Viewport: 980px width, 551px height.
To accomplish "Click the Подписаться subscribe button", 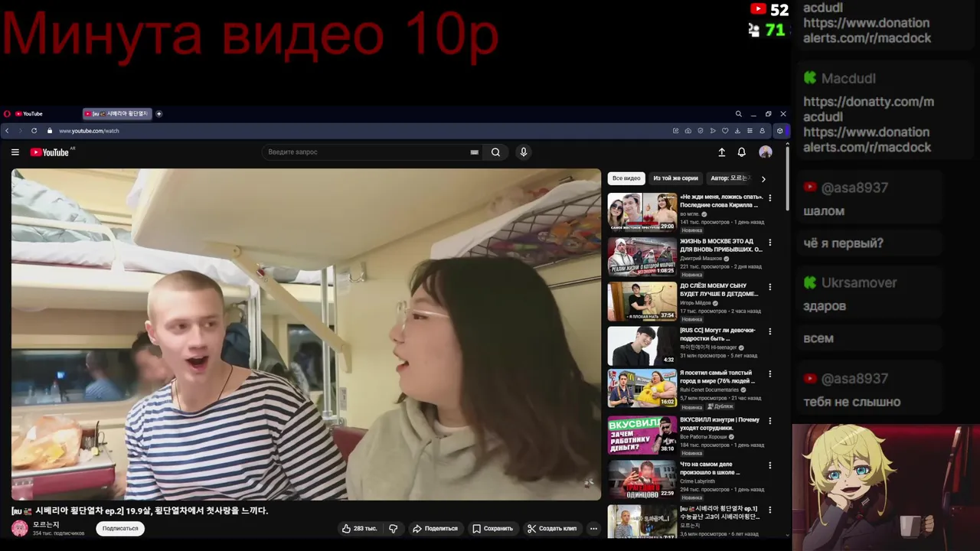I will [120, 528].
